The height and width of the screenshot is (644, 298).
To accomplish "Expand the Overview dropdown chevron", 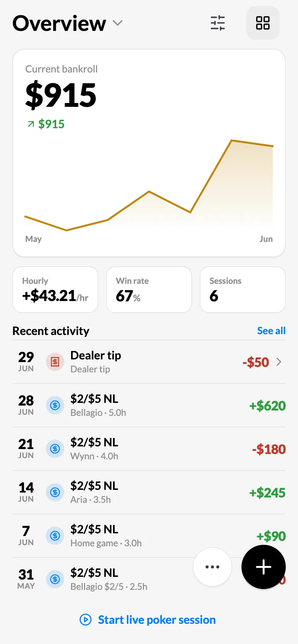I will (x=118, y=23).
